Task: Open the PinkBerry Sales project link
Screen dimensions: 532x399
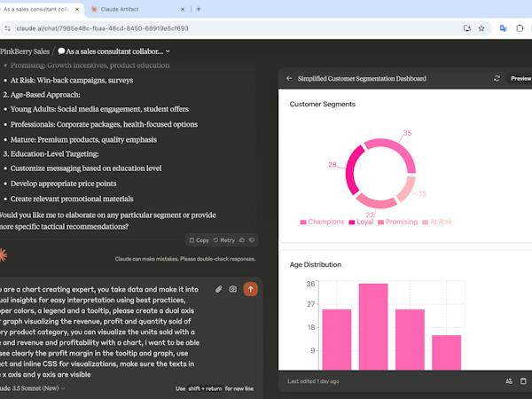Action: pyautogui.click(x=25, y=51)
